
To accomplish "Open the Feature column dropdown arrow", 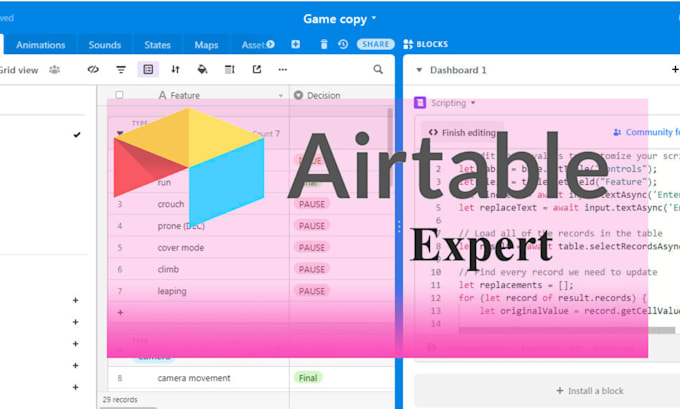I will 281,95.
